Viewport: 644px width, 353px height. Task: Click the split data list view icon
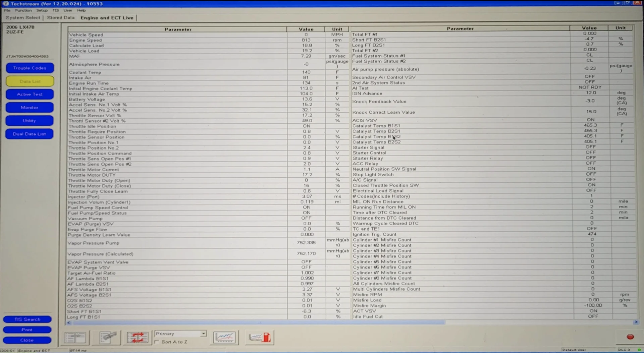coord(75,337)
